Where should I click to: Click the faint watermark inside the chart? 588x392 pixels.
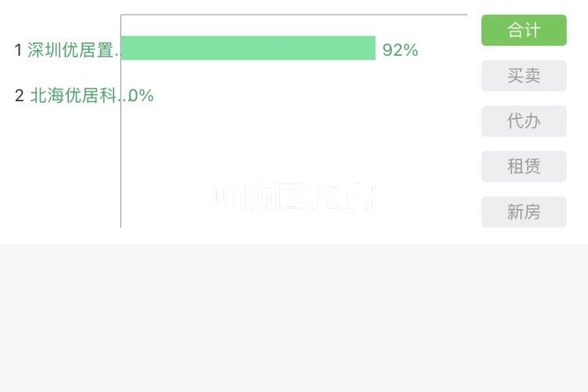(294, 196)
